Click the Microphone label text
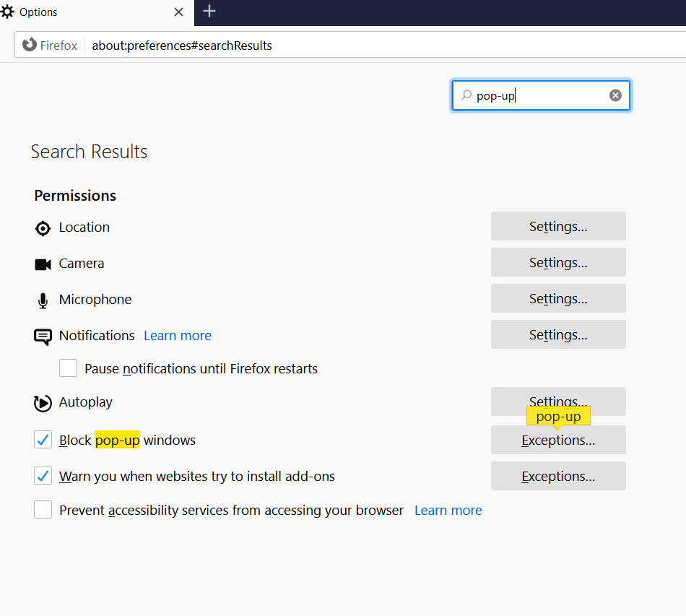This screenshot has width=686, height=616. (95, 299)
